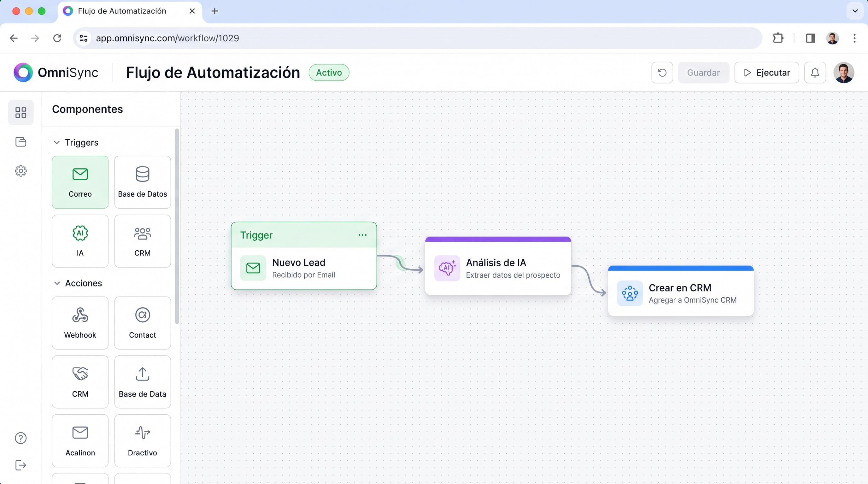This screenshot has width=868, height=484.
Task: Select the Contact action component
Action: [x=143, y=323]
